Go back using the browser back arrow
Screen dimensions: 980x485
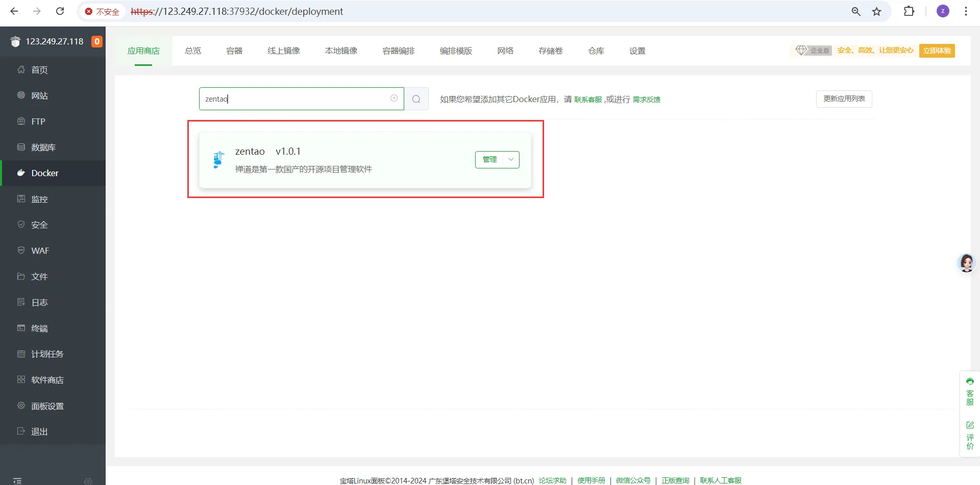point(14,11)
